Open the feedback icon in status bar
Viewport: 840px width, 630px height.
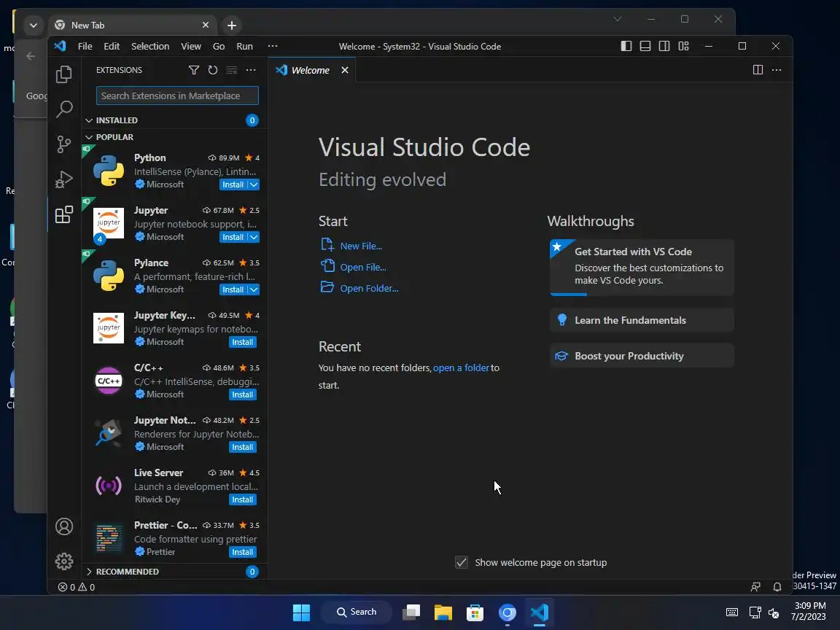pos(755,587)
